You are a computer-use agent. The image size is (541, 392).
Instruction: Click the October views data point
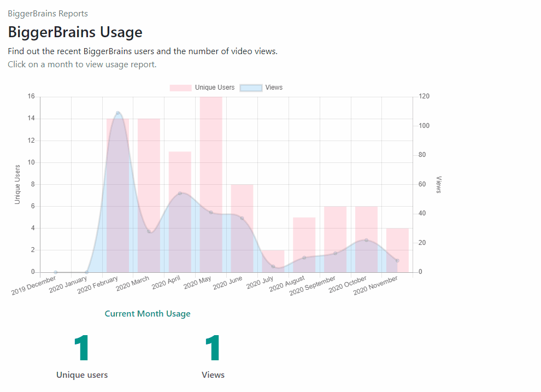click(366, 240)
